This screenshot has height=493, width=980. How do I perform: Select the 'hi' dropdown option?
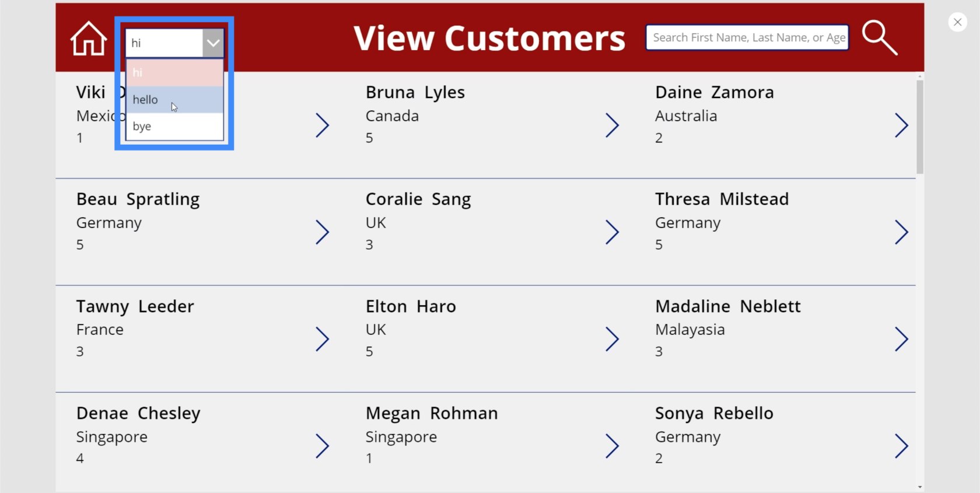174,73
